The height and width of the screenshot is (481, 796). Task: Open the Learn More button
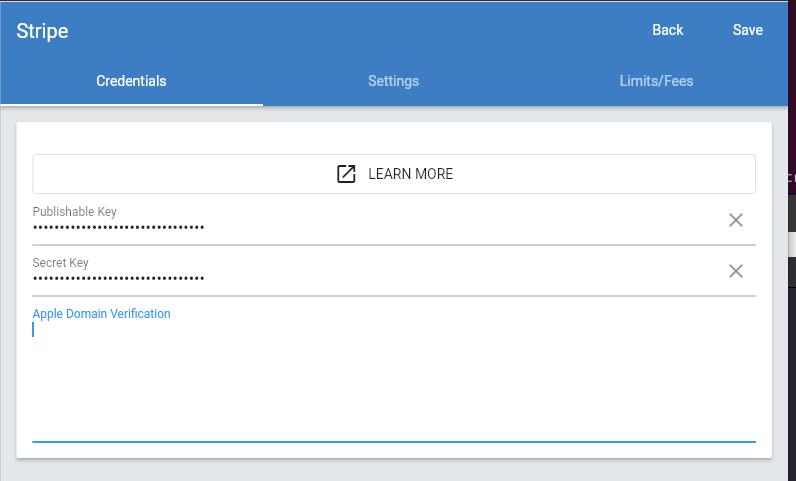394,174
